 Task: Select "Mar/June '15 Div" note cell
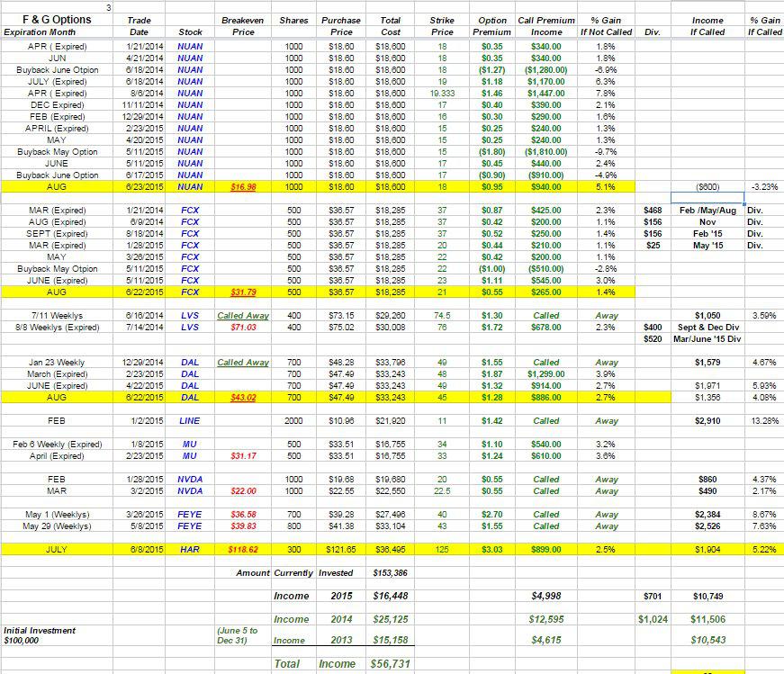[707, 339]
